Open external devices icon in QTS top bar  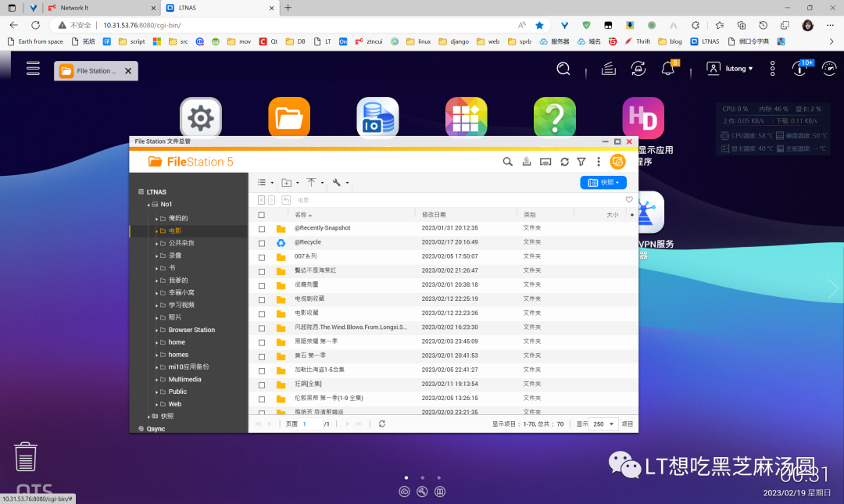638,69
